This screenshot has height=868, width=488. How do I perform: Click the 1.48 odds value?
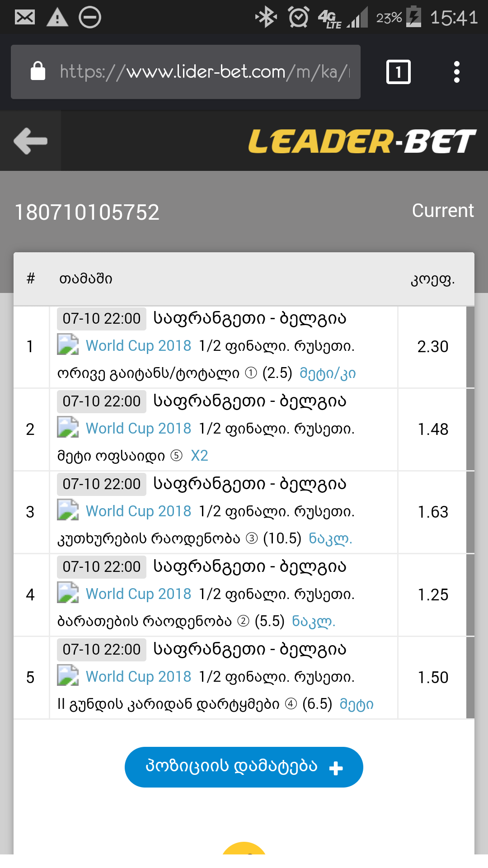click(x=433, y=429)
